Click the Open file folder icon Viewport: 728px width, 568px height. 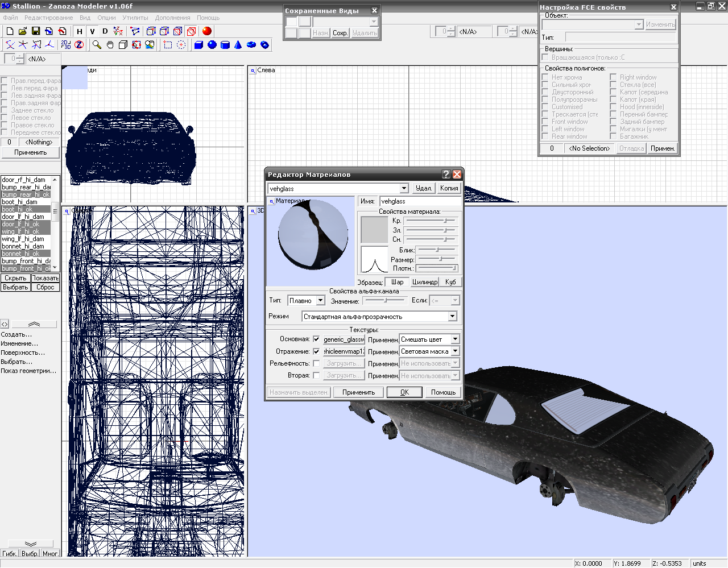(23, 31)
